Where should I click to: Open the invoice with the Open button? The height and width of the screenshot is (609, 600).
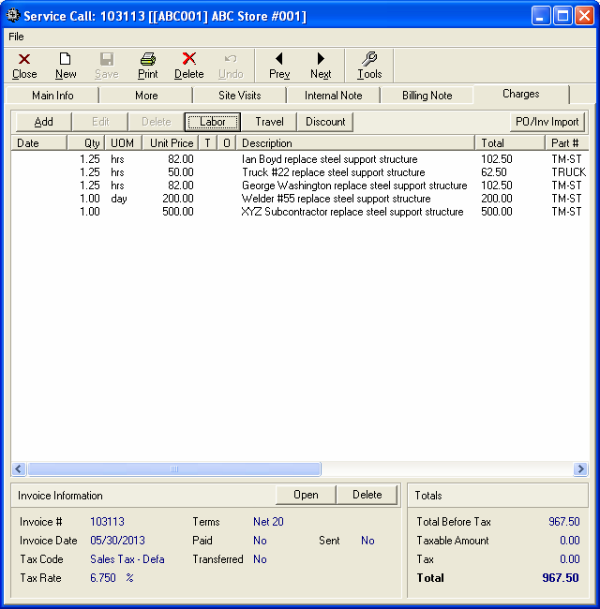click(306, 495)
